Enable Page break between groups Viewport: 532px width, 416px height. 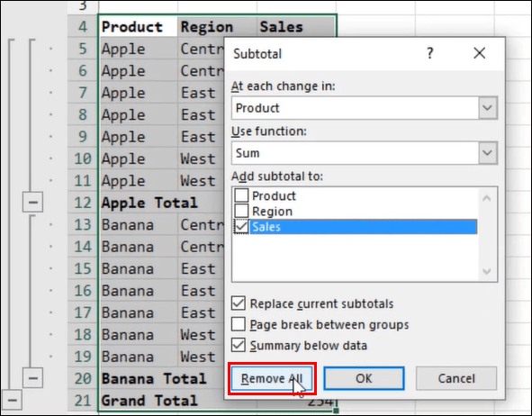tap(239, 324)
